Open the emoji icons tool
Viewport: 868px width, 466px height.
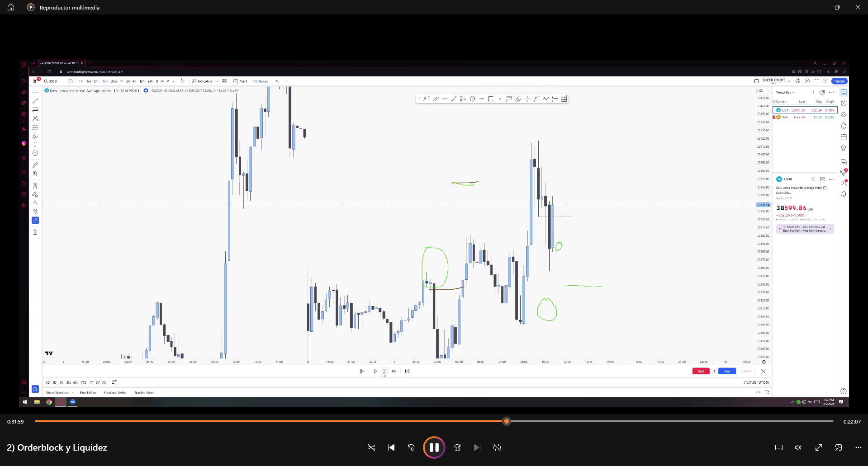click(x=35, y=154)
